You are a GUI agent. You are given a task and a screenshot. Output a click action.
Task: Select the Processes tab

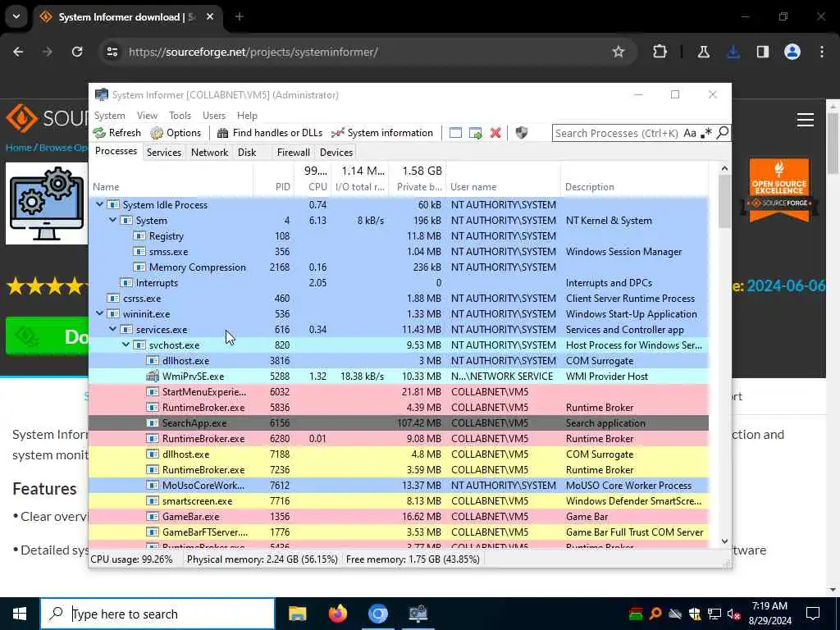pos(116,151)
